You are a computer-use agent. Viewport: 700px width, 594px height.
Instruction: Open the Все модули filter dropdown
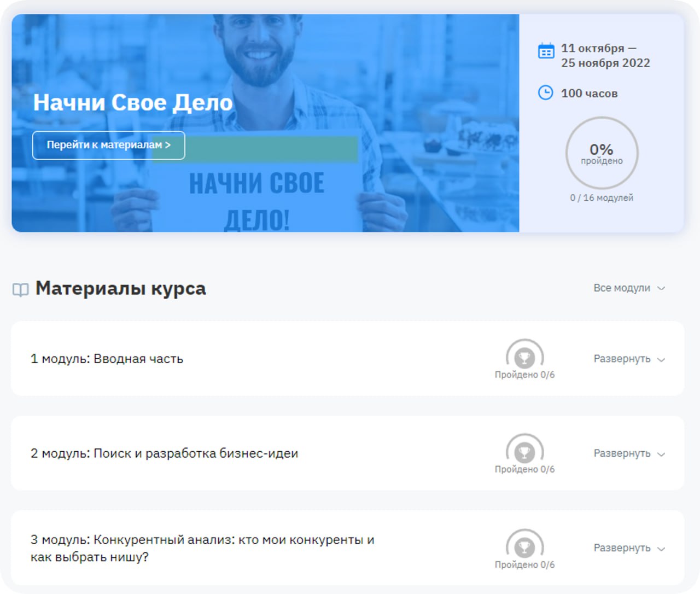click(629, 288)
